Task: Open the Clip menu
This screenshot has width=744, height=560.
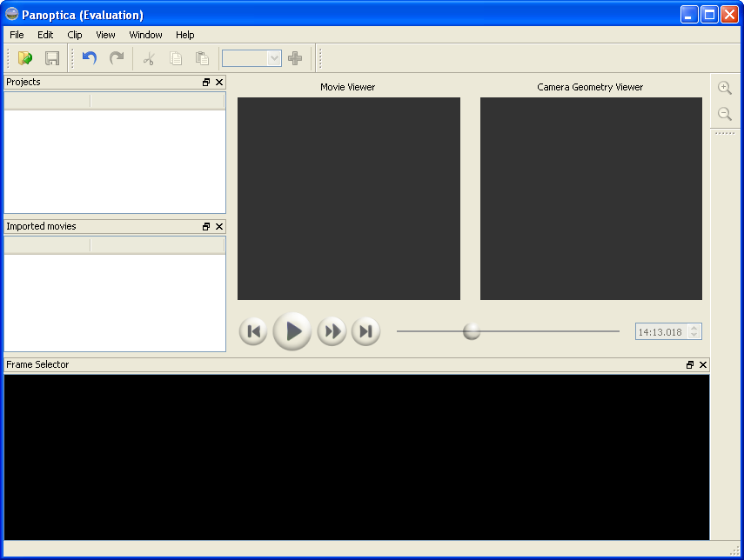Action: click(75, 35)
